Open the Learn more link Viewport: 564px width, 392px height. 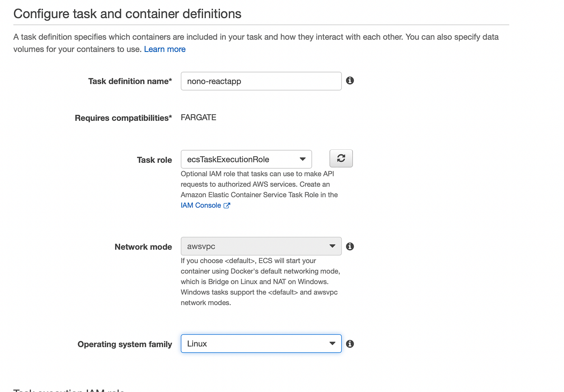[x=165, y=49]
